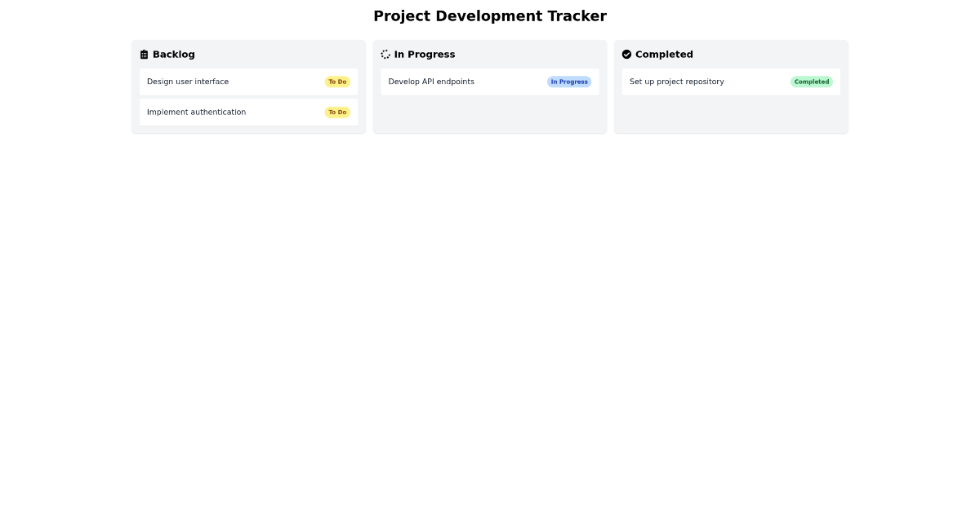Screen dimensions: 980x514
Task: Click the Project Development Tracker title
Action: pos(490,16)
